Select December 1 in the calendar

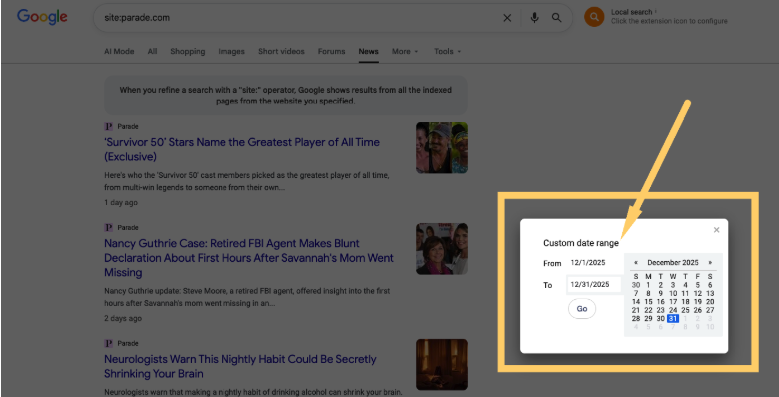point(648,285)
